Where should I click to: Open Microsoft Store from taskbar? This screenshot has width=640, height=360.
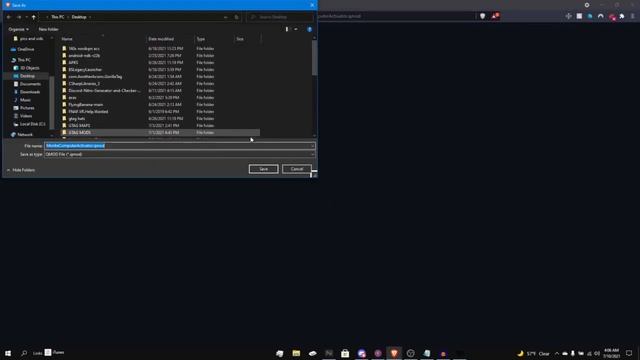tap(345, 353)
